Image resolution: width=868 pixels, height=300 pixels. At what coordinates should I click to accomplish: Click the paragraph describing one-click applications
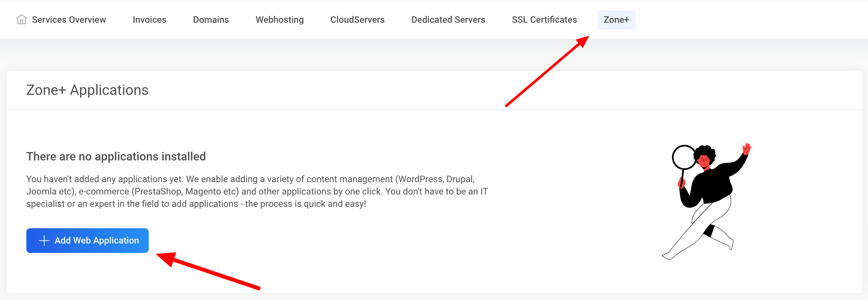tap(256, 191)
